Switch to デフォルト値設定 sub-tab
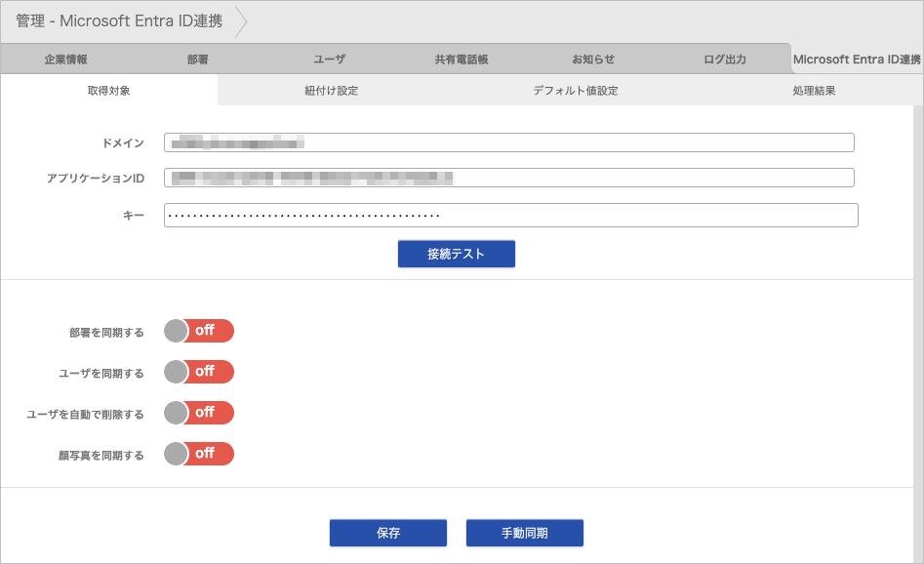The image size is (924, 564). (575, 90)
